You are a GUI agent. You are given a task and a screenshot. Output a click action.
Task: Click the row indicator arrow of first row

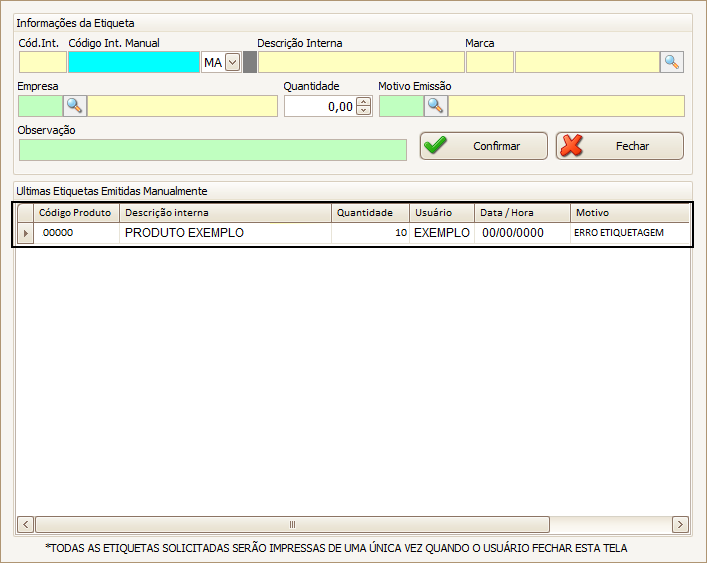point(25,233)
